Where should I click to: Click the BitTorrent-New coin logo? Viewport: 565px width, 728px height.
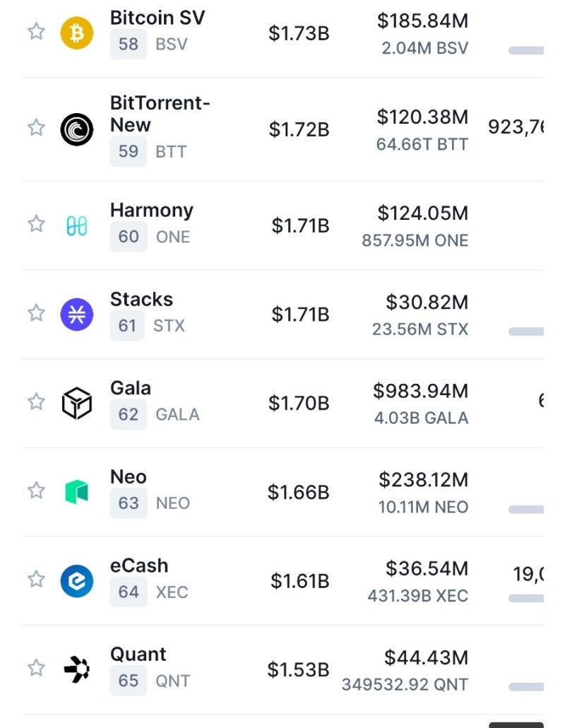[x=76, y=129]
